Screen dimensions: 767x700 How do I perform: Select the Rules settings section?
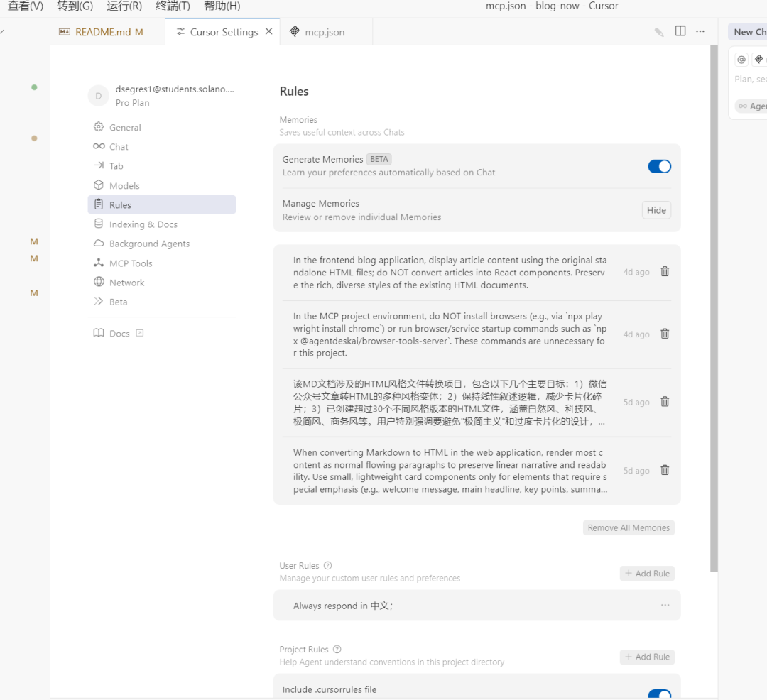pyautogui.click(x=161, y=205)
